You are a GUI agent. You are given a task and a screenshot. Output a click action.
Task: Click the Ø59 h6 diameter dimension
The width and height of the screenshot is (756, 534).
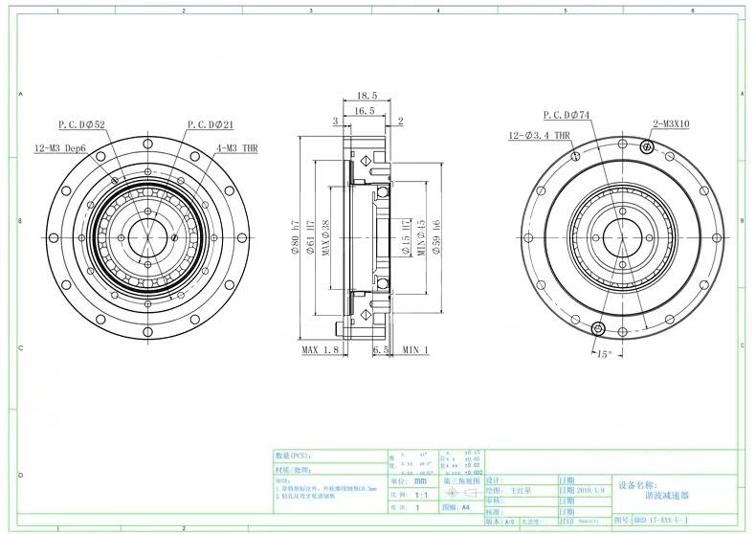436,235
